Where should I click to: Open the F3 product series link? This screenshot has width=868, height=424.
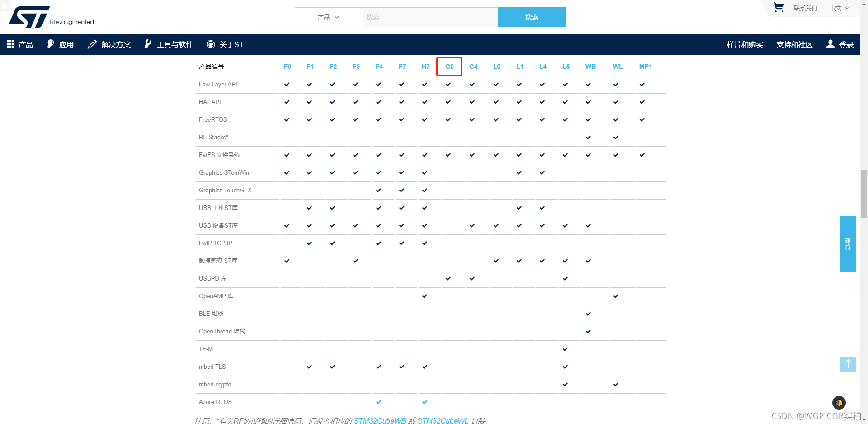pyautogui.click(x=356, y=67)
